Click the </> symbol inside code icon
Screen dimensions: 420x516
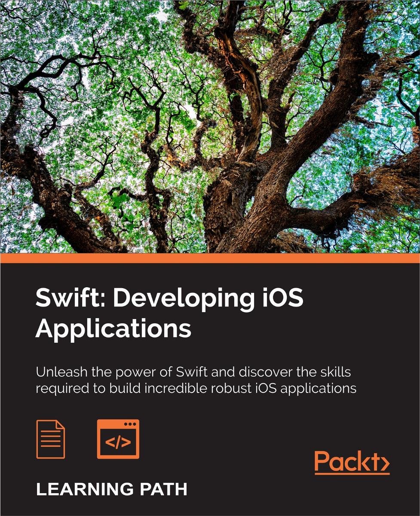[118, 443]
